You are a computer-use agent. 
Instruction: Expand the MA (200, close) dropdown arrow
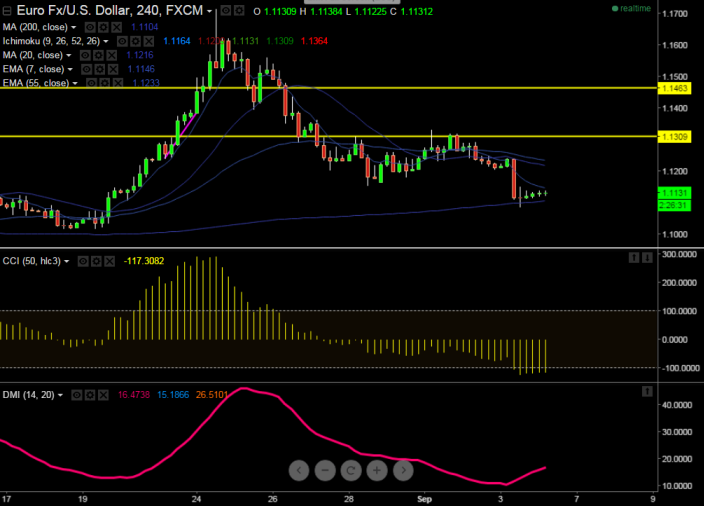[74, 28]
